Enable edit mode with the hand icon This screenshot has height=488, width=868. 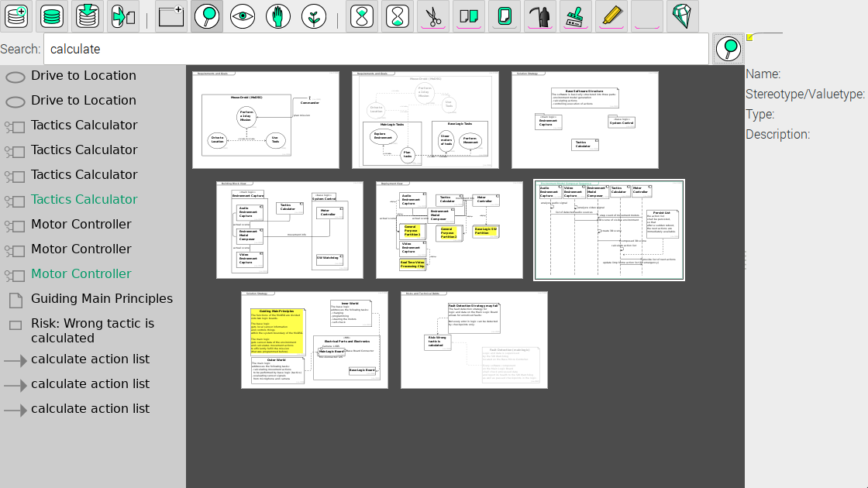coord(278,15)
